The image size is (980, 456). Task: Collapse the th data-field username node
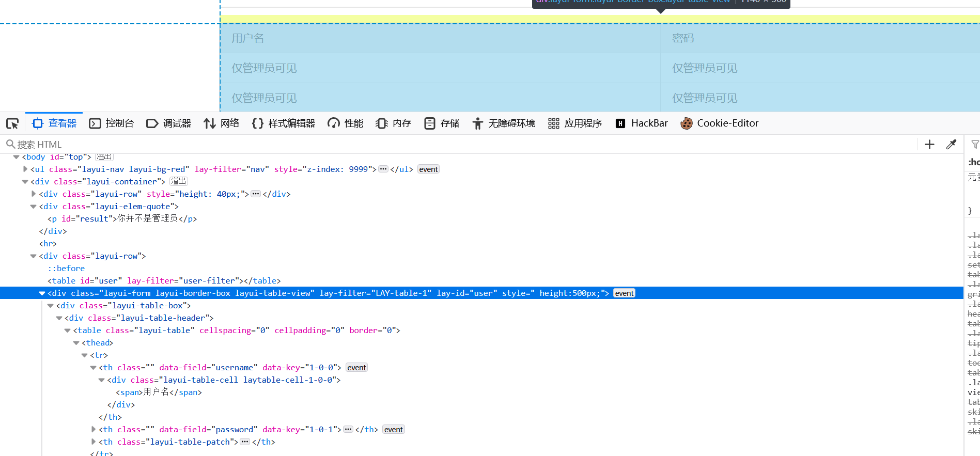coord(93,368)
